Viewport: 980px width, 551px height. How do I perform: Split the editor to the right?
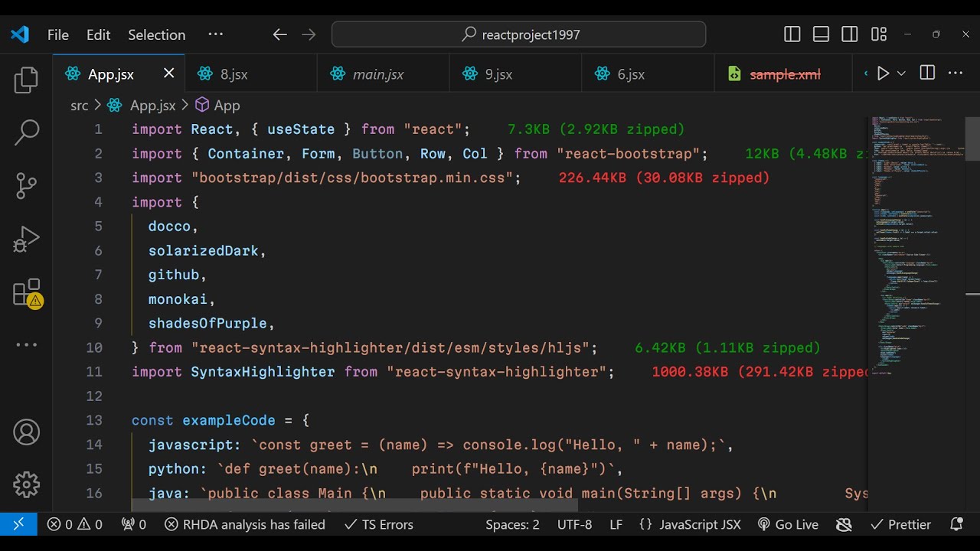coord(927,73)
